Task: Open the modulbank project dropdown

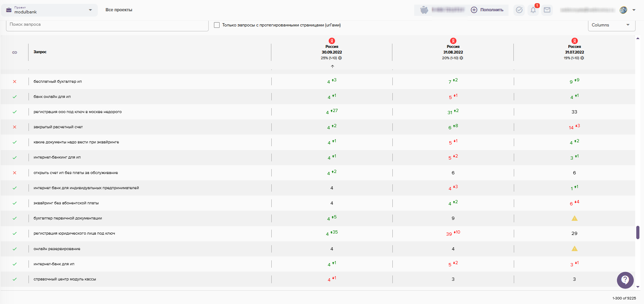Action: 49,10
